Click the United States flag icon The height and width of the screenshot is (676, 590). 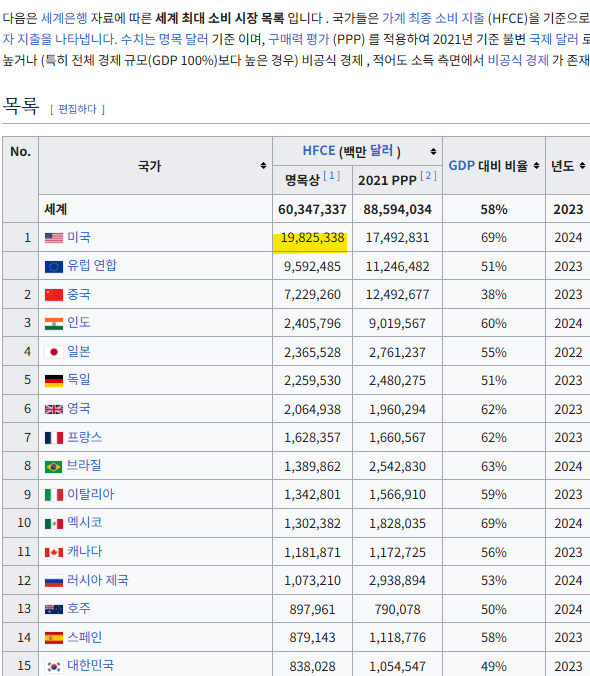(54, 238)
